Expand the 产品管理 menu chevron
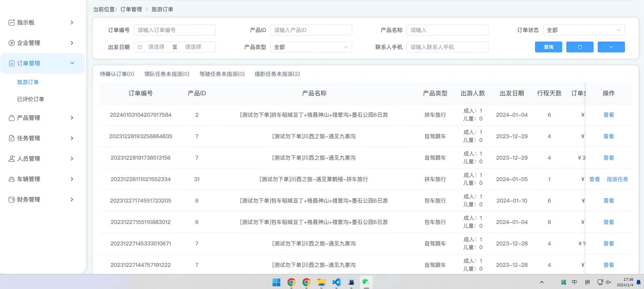The height and width of the screenshot is (289, 644). [72, 118]
